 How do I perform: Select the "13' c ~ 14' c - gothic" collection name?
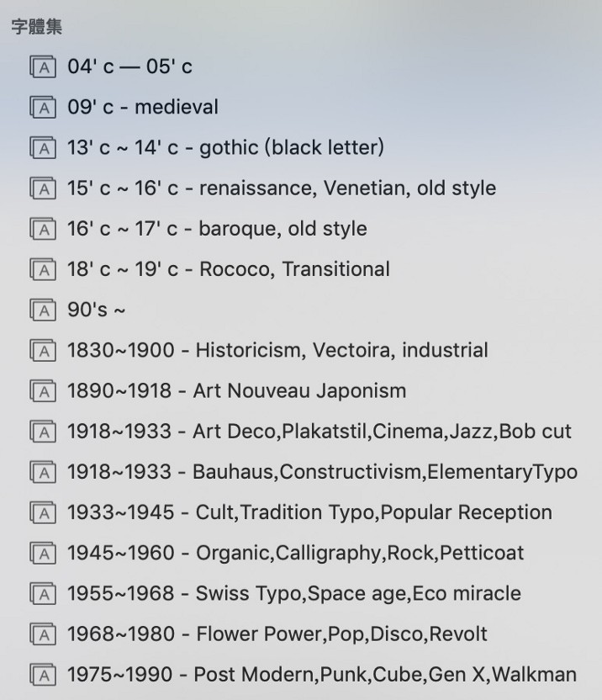[x=225, y=148]
